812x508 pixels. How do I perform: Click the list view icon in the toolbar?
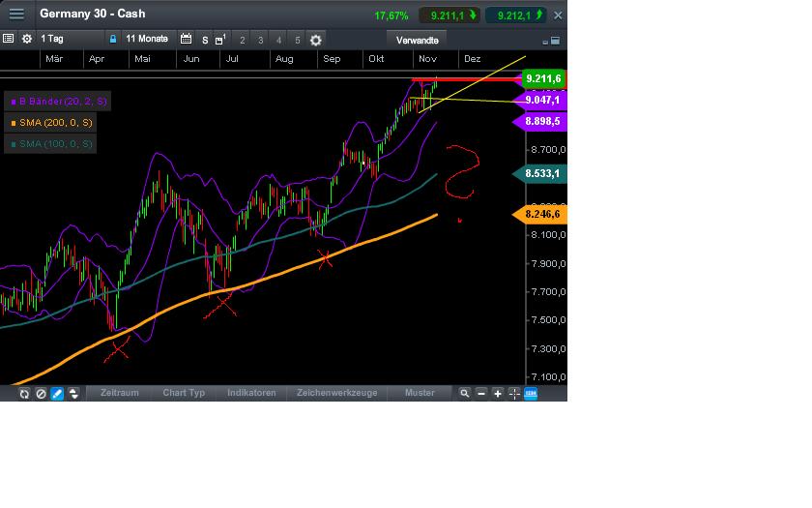pos(8,39)
